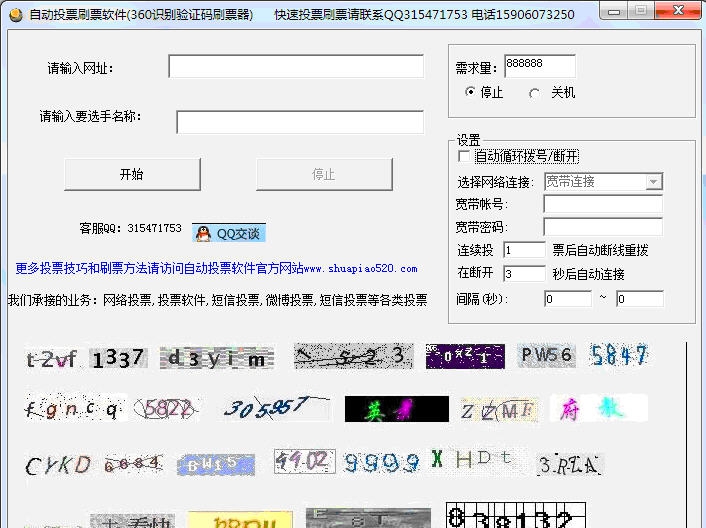This screenshot has width=706, height=528.
Task: Click the CYKD captcha sample image
Action: tap(58, 465)
